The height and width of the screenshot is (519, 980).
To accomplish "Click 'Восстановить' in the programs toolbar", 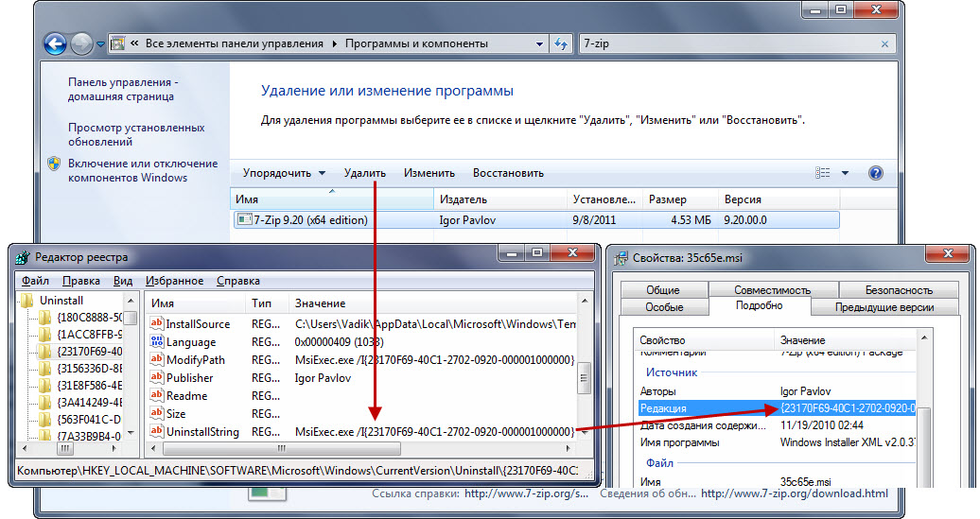I will coord(508,173).
